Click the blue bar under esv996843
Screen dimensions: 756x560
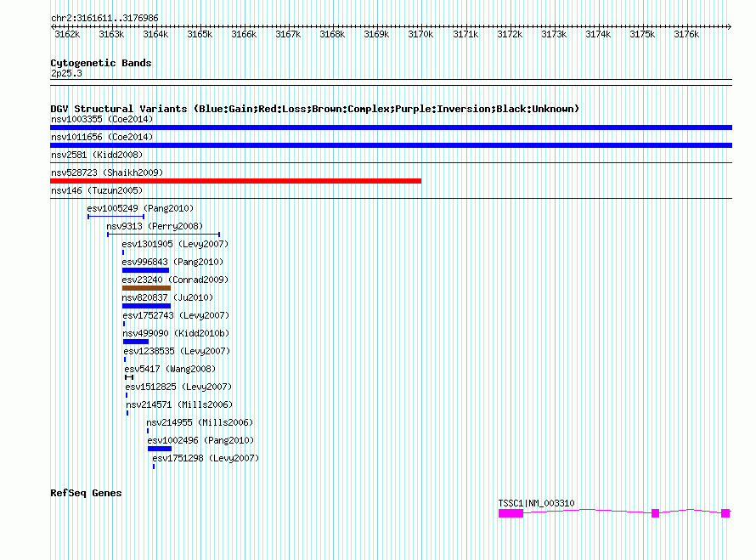click(x=145, y=270)
